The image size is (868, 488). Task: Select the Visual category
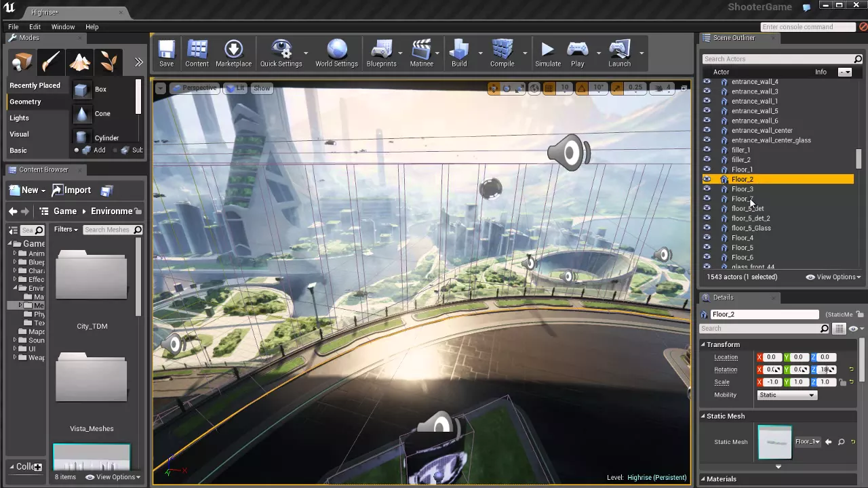click(19, 134)
